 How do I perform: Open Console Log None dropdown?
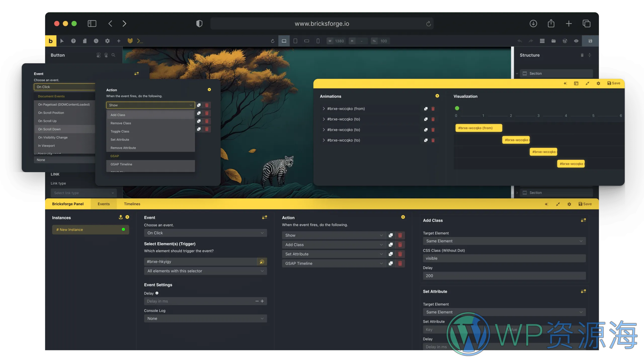pos(205,318)
